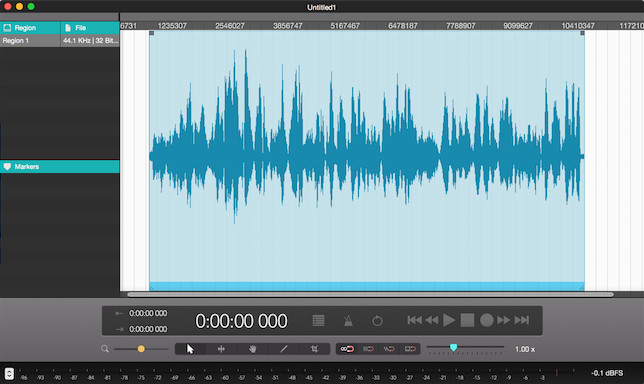
Task: Select the pencil draw tool
Action: click(283, 349)
